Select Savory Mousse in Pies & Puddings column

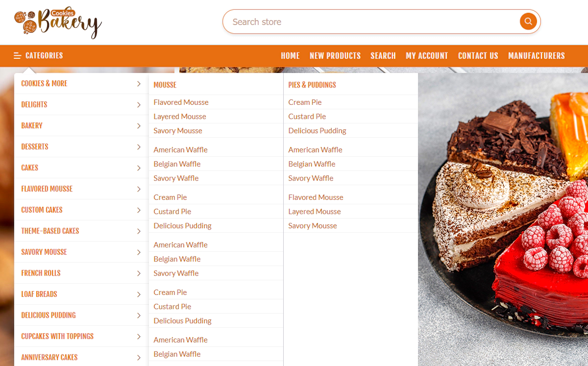(x=313, y=225)
